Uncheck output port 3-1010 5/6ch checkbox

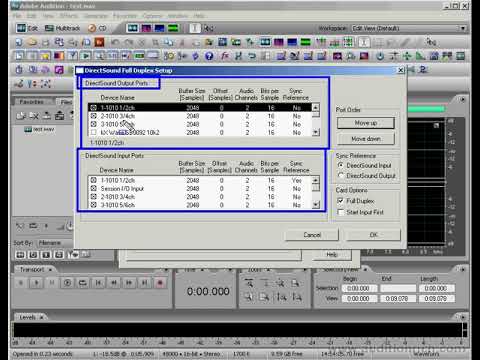tap(94, 124)
